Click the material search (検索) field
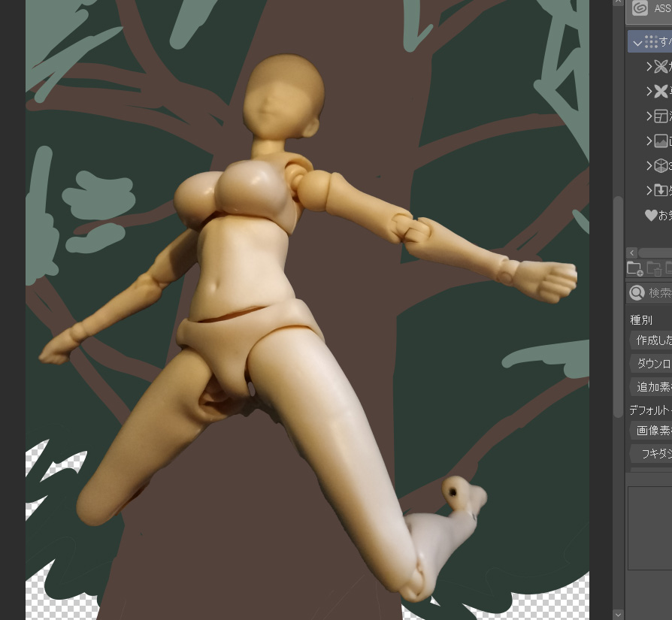 [658, 292]
